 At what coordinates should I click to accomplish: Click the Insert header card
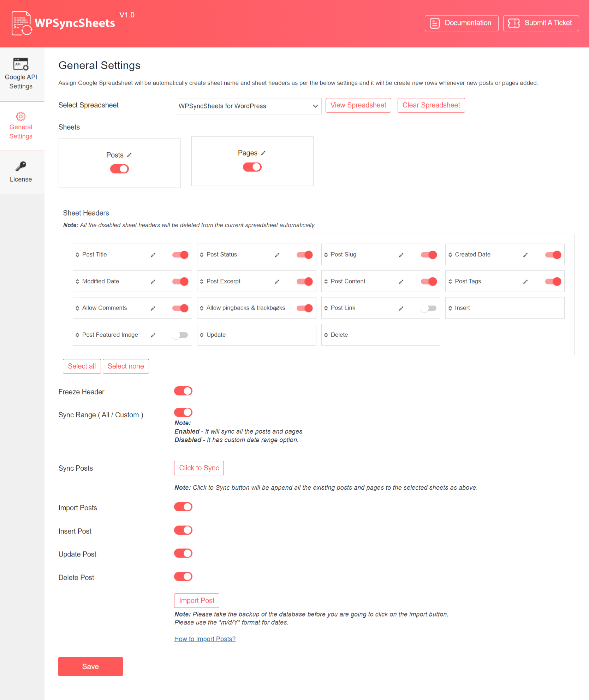(x=505, y=308)
